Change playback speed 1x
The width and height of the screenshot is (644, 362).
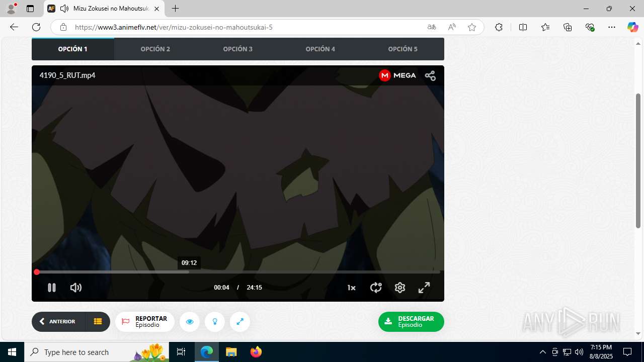(351, 288)
